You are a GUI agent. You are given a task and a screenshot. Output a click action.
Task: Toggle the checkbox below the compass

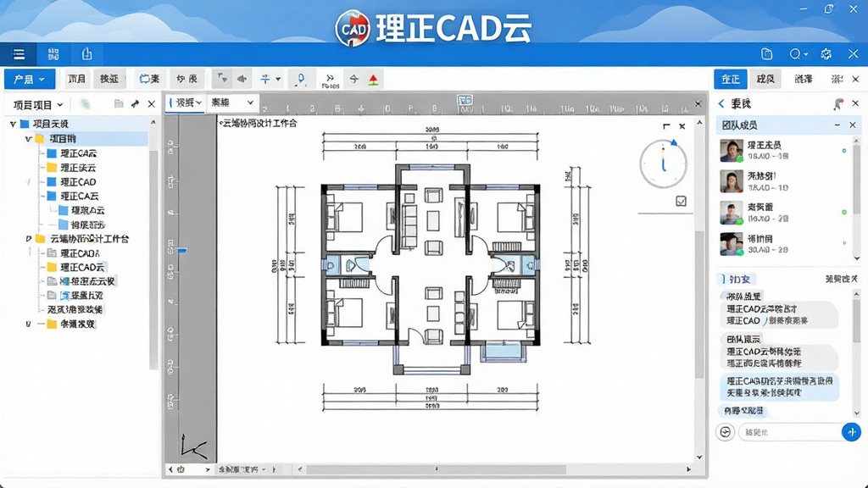[681, 202]
